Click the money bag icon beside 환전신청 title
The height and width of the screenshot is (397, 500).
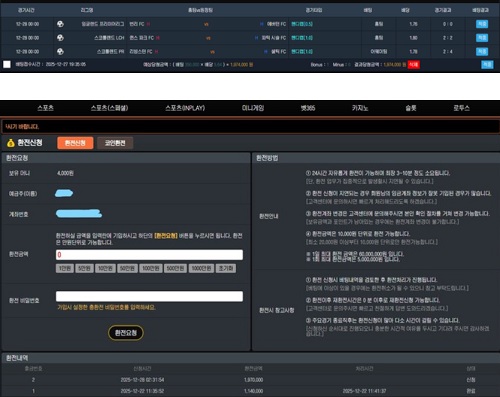click(11, 143)
